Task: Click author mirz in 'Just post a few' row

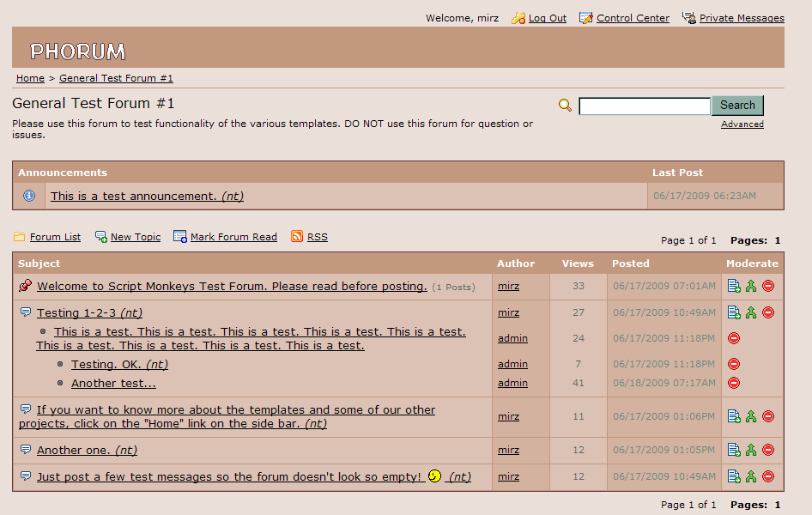Action: click(508, 476)
